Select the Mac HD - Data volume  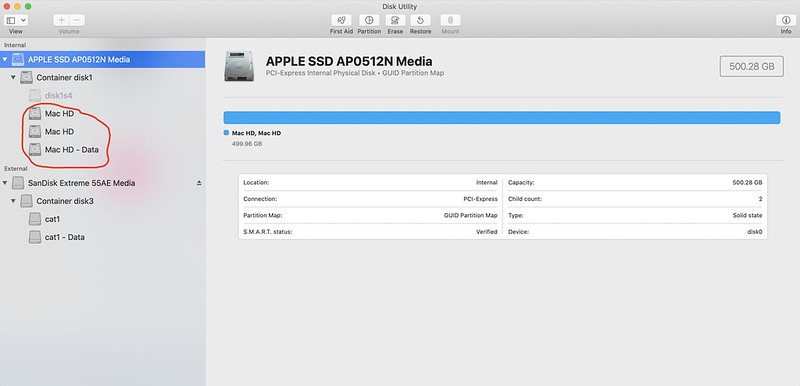click(103, 150)
